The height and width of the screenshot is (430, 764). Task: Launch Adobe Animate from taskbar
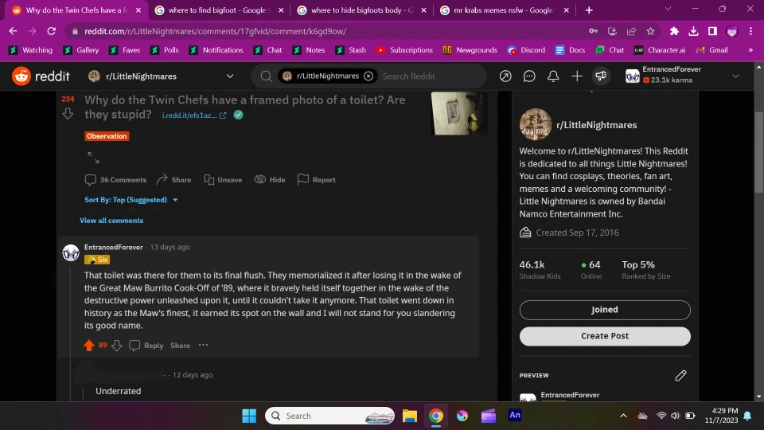(x=515, y=415)
